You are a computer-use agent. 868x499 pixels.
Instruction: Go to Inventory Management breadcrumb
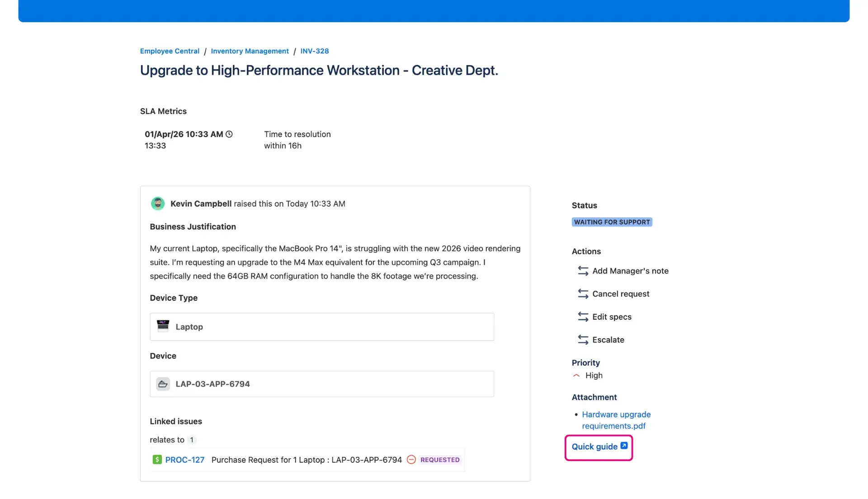click(x=250, y=51)
